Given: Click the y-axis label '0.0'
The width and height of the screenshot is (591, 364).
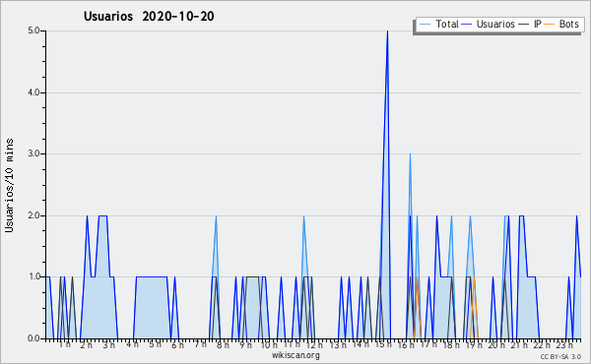Looking at the screenshot, I should [33, 338].
